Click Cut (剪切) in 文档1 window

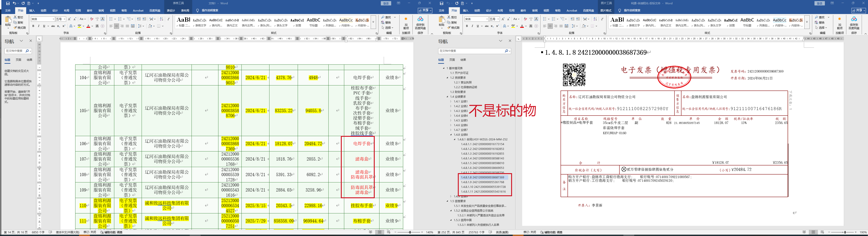[19, 17]
